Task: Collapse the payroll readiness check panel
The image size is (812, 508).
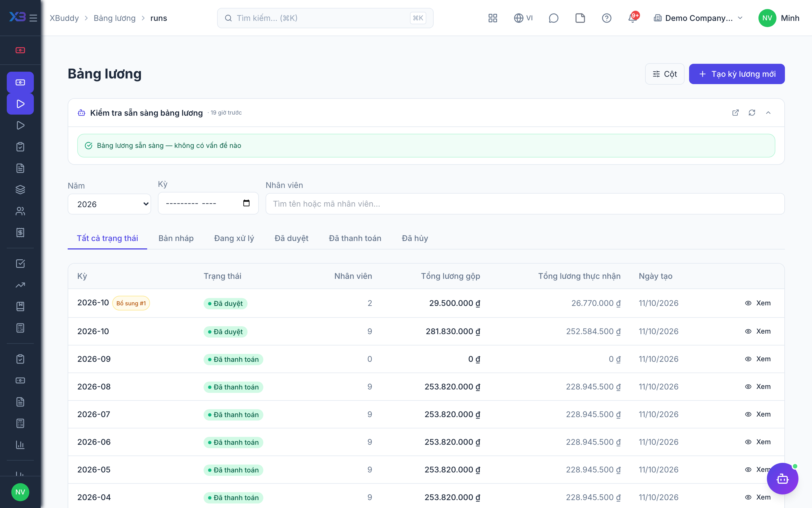Action: (768, 113)
